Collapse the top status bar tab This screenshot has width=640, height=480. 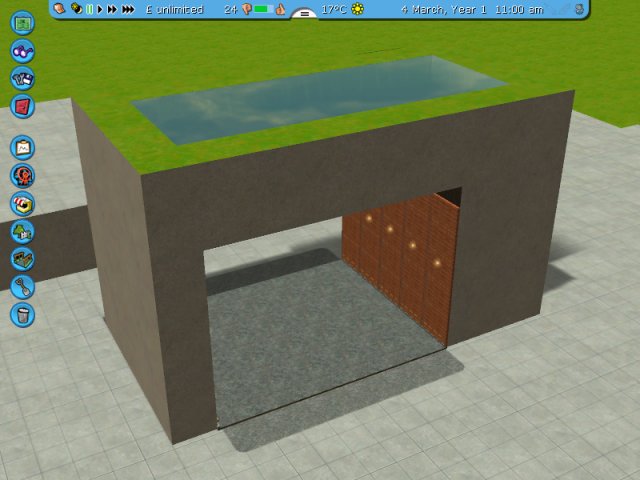[304, 14]
